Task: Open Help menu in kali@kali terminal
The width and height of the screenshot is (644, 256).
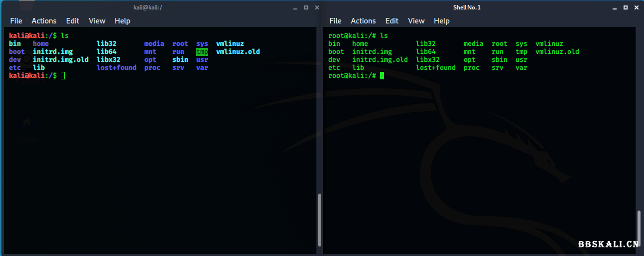Action: (123, 20)
